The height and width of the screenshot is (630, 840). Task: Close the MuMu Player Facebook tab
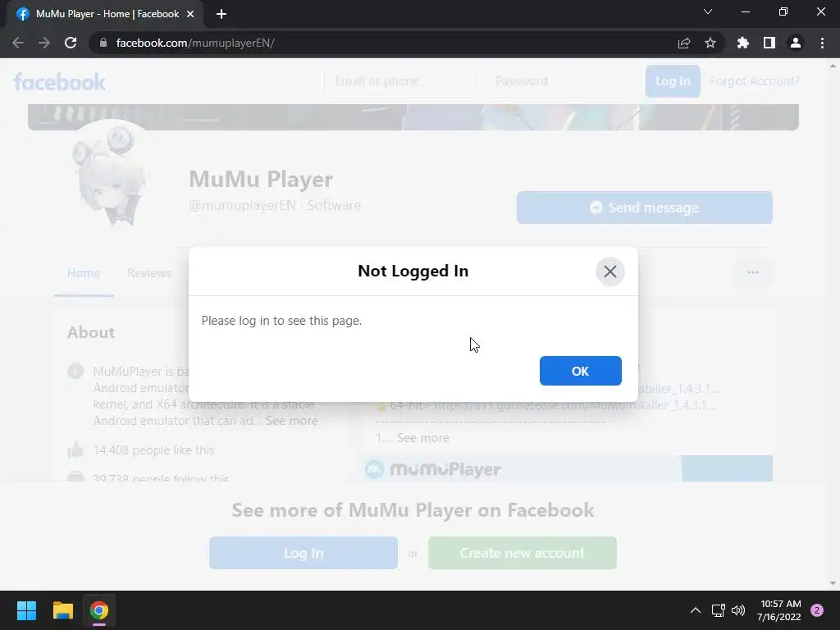(x=190, y=14)
